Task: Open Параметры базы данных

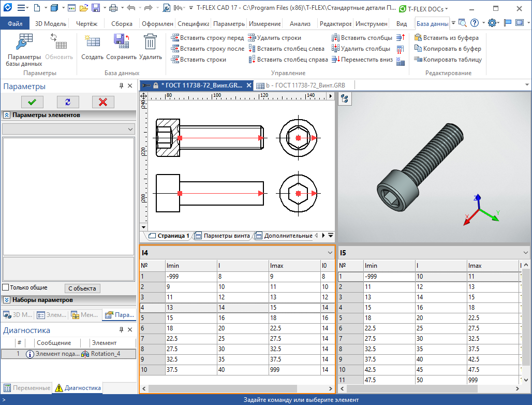Action: click(24, 49)
